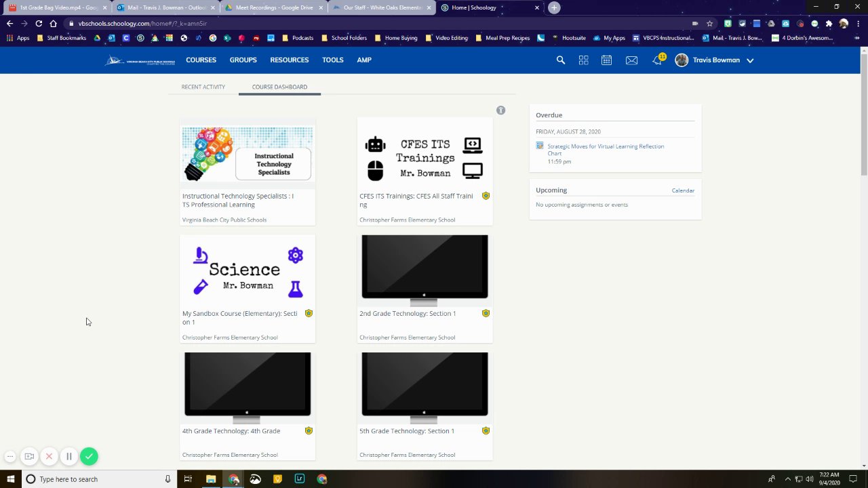Go back in browser history

tap(9, 23)
